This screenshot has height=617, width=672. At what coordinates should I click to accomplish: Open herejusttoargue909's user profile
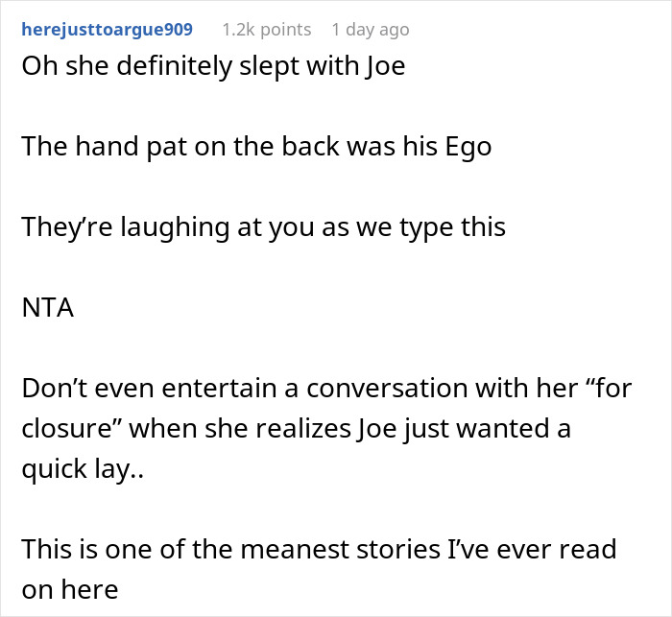[107, 30]
